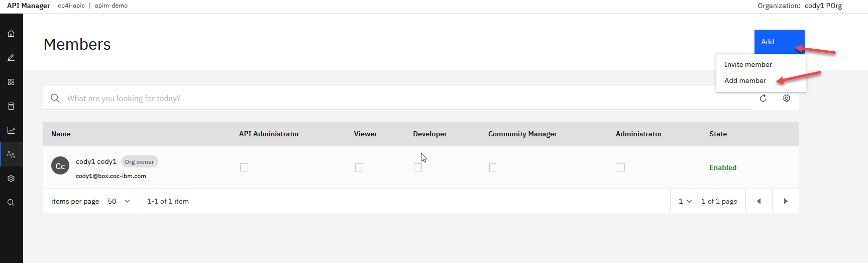This screenshot has height=263, width=868.
Task: Open table settings gear icon
Action: (787, 99)
